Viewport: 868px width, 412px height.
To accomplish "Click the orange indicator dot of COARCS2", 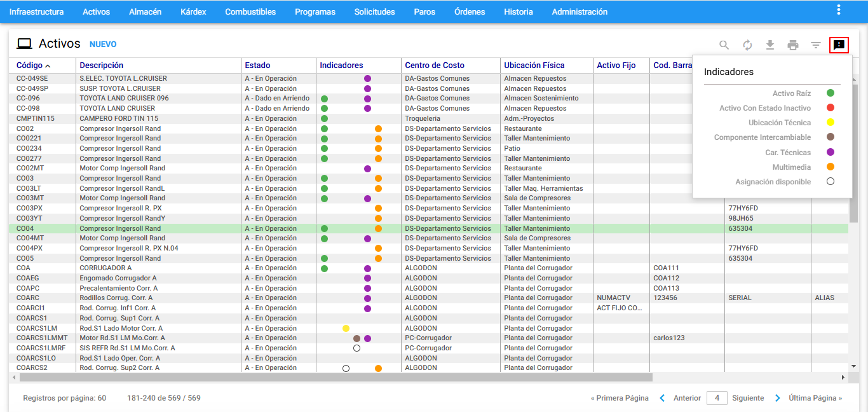I will click(378, 368).
